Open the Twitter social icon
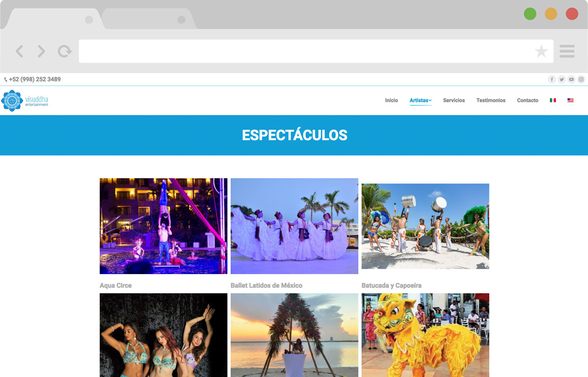 click(x=562, y=79)
